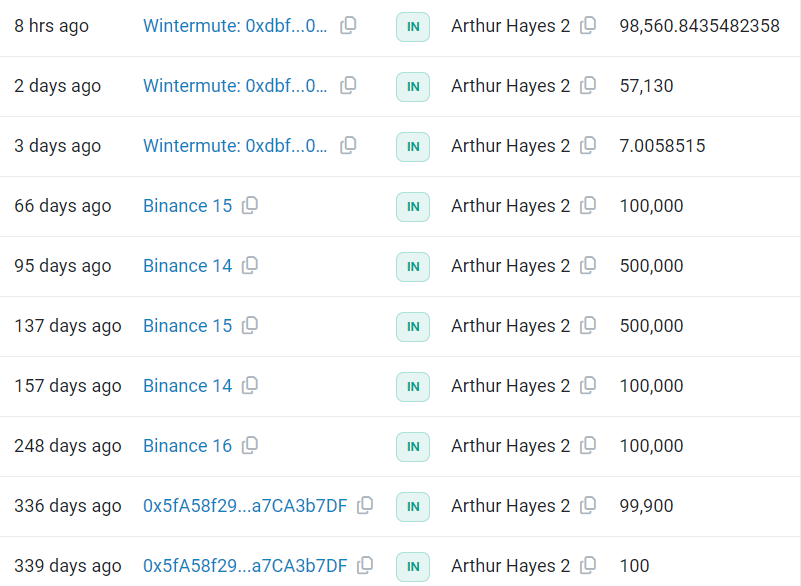Copy Arthur Hayes 2 address in 66 days ago row
801x586 pixels.
point(588,205)
